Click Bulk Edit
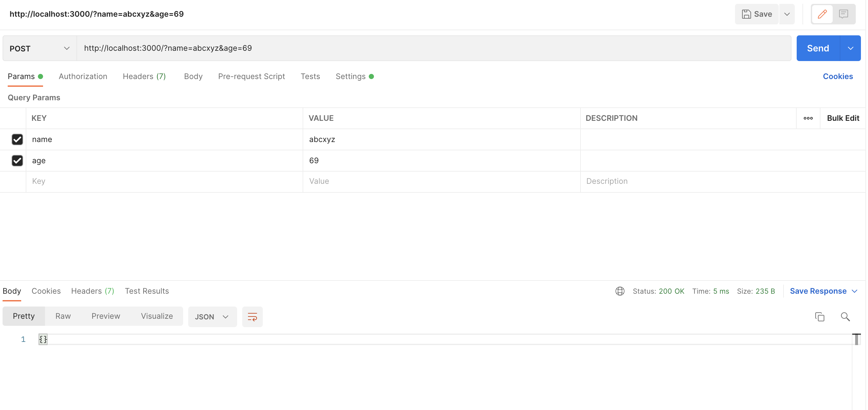Viewport: 868px width, 410px height. pos(843,118)
